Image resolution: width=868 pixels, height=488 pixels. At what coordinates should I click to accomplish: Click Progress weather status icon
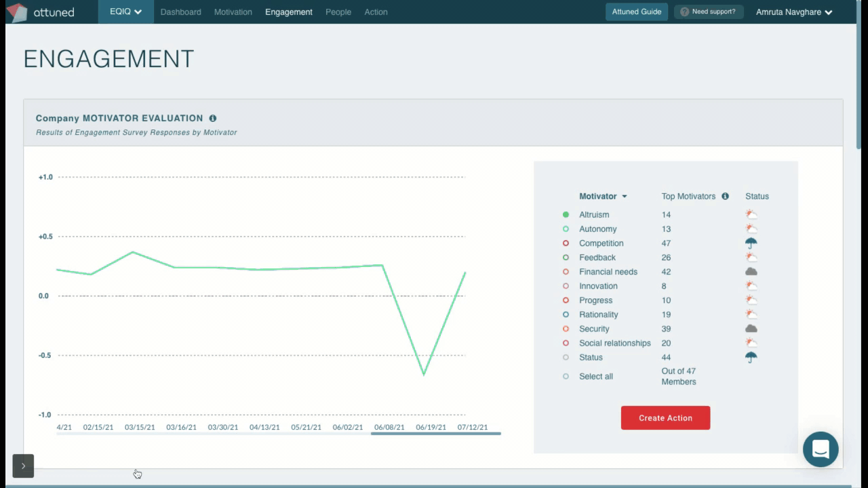point(751,300)
